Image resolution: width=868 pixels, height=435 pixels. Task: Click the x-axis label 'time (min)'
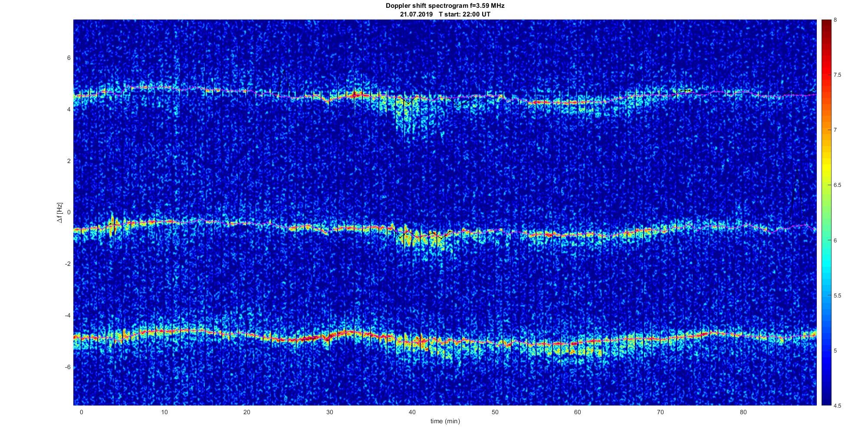click(445, 421)
